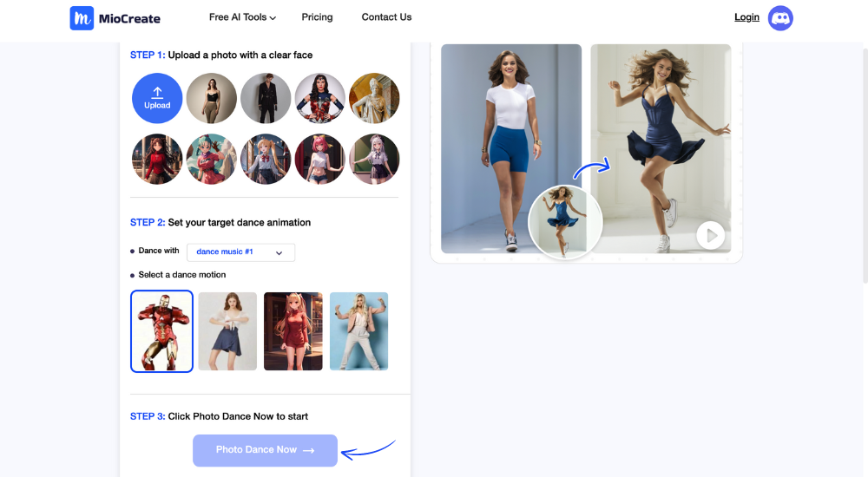Choose the blue skirt woman dance motion
This screenshot has width=868, height=477.
[x=227, y=331]
